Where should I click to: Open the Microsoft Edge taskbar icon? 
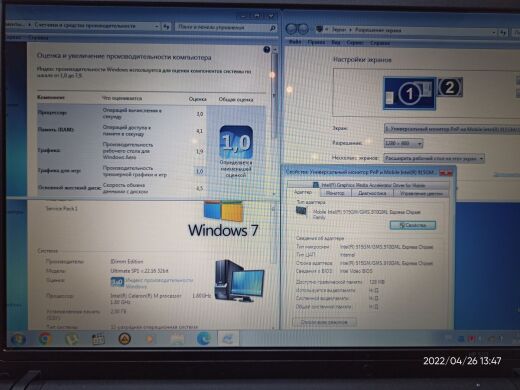pos(203,339)
